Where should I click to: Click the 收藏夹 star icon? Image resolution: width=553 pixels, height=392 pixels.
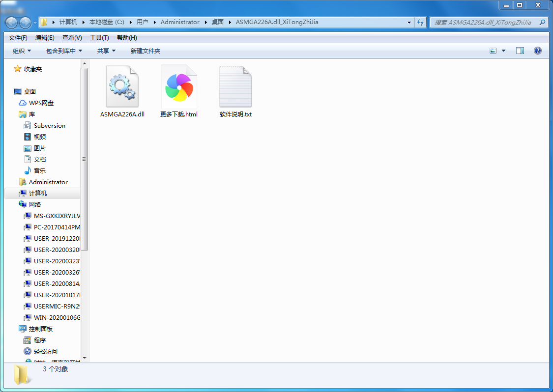pos(17,69)
